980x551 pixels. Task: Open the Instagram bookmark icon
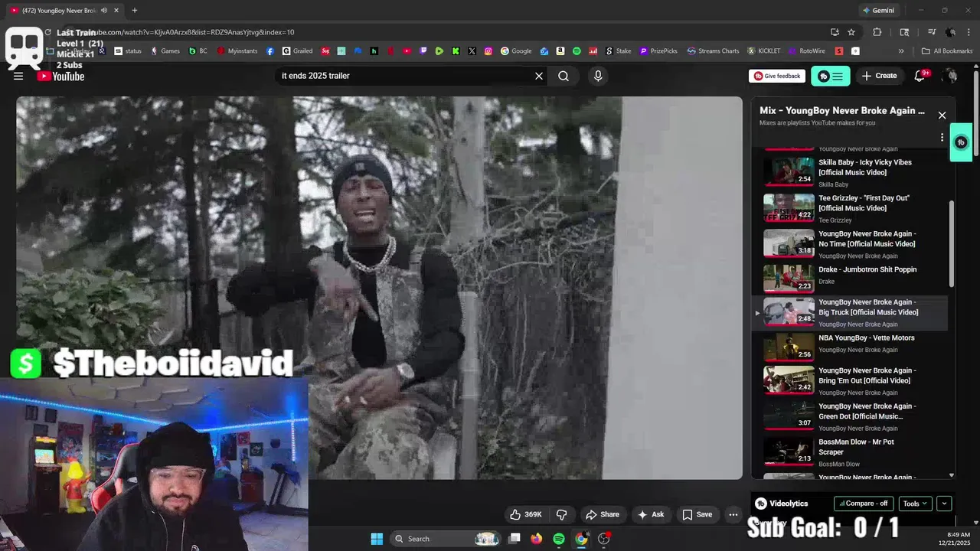click(x=488, y=51)
